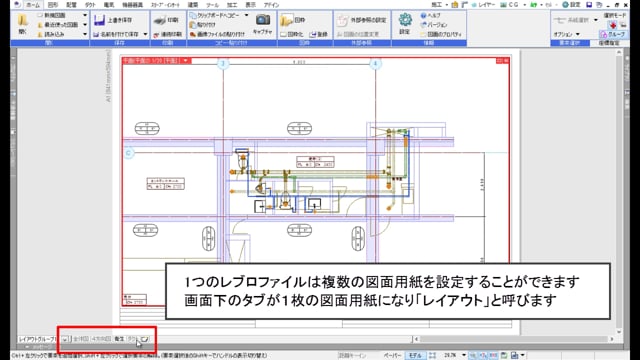The width and height of the screenshot is (640, 360).
Task: Click the horizontal scrollbar at bottom
Action: pyautogui.click(x=513, y=339)
